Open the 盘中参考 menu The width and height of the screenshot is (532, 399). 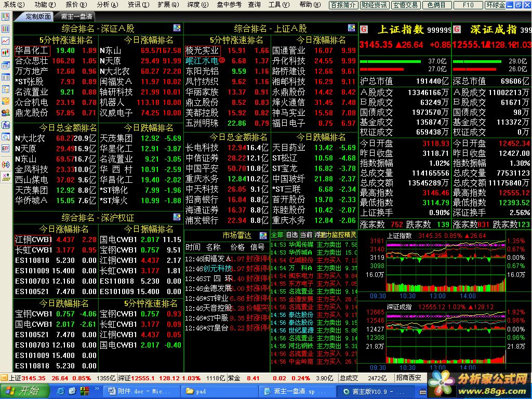tap(229, 4)
